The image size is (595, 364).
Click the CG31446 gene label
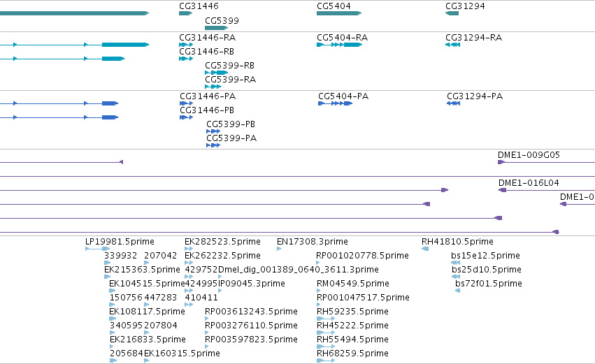point(199,6)
